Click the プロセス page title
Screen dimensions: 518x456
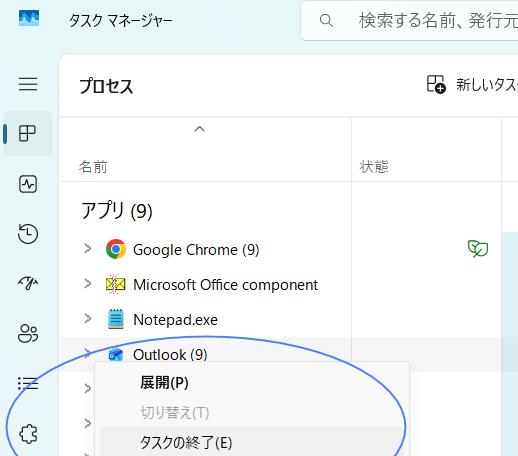(x=106, y=86)
